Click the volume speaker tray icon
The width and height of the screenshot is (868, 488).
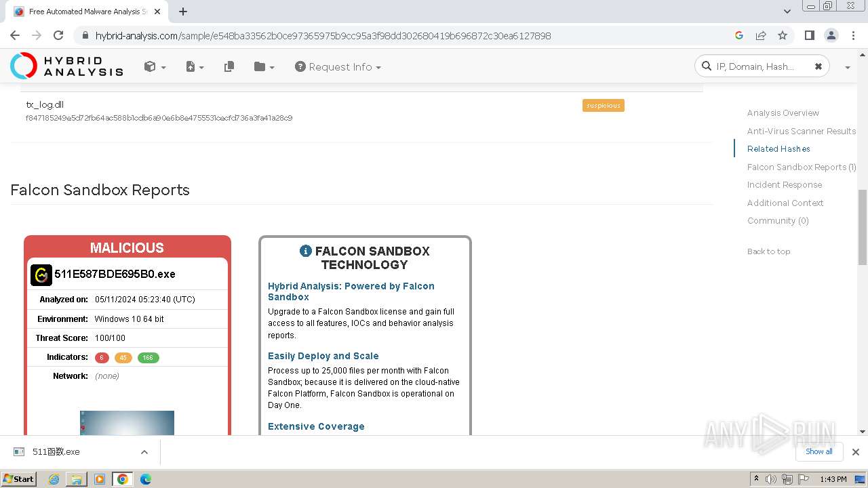coord(771,479)
